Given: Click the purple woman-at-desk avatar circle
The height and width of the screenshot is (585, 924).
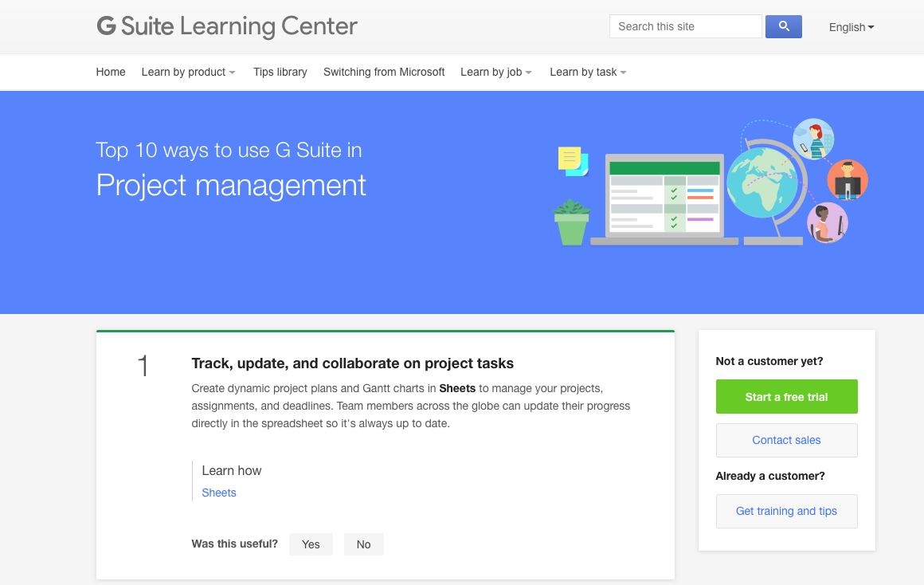Looking at the screenshot, I should click(x=828, y=223).
